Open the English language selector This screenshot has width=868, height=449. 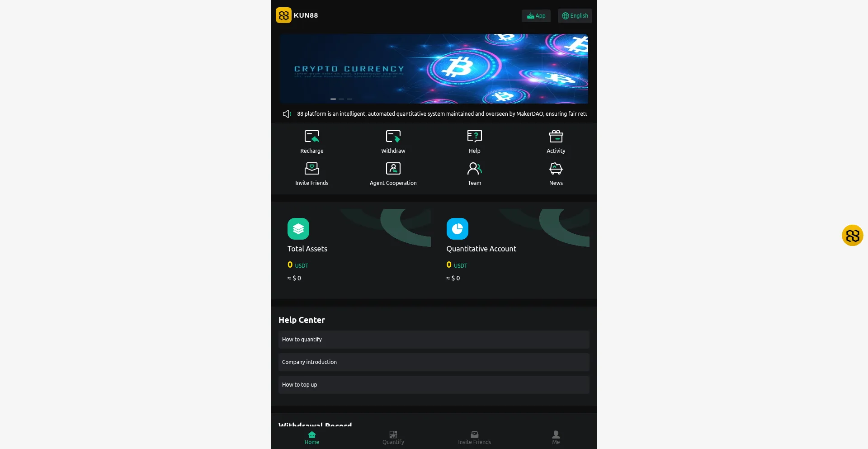[575, 16]
